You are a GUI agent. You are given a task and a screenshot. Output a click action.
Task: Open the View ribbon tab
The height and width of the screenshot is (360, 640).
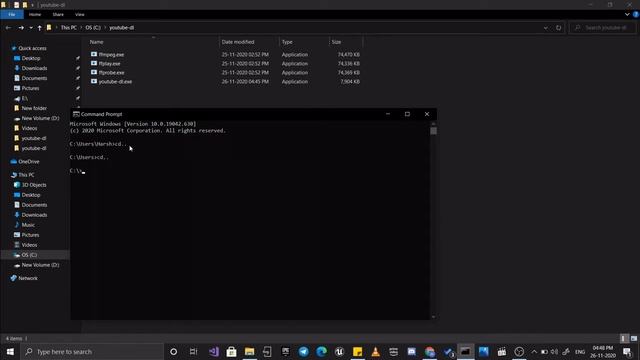[x=80, y=14]
